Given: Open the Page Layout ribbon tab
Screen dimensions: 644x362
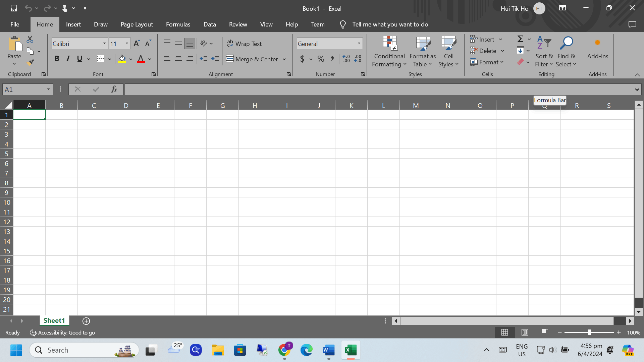Looking at the screenshot, I should click(137, 24).
